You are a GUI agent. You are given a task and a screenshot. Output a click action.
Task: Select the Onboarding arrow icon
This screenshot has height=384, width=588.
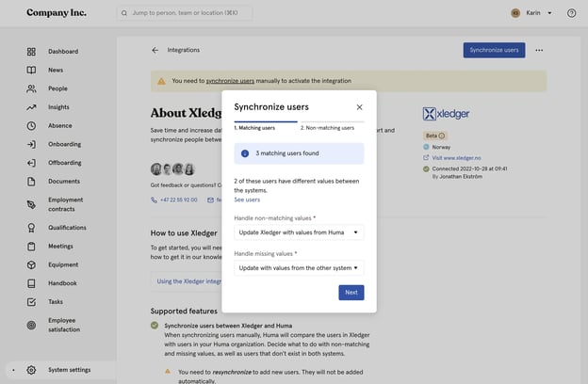[31, 144]
